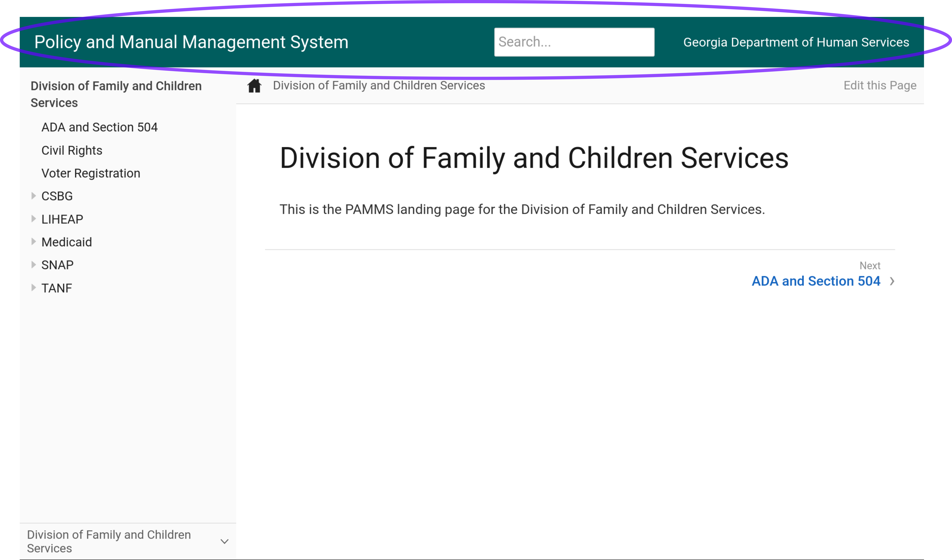Screen dimensions: 952x560
Task: Expand the Medicaid tree section
Action: point(34,242)
